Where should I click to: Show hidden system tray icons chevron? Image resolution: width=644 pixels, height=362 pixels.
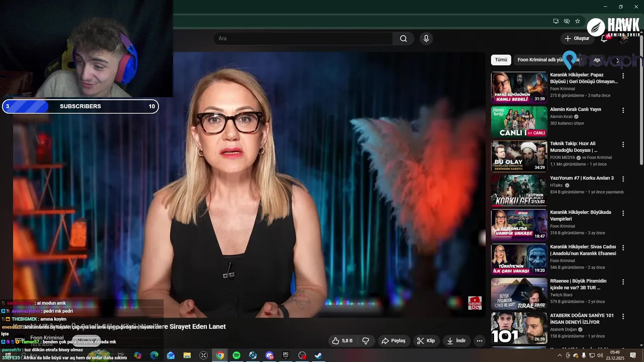pyautogui.click(x=559, y=355)
